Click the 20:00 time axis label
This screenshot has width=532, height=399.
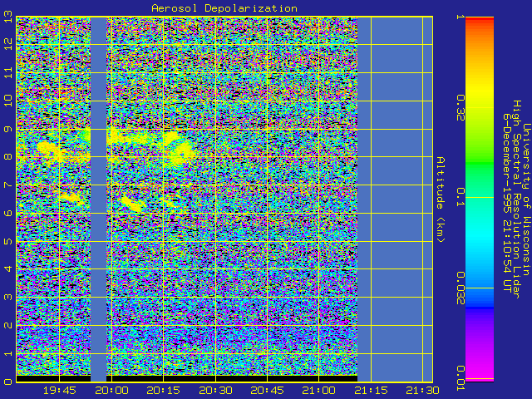pyautogui.click(x=111, y=391)
